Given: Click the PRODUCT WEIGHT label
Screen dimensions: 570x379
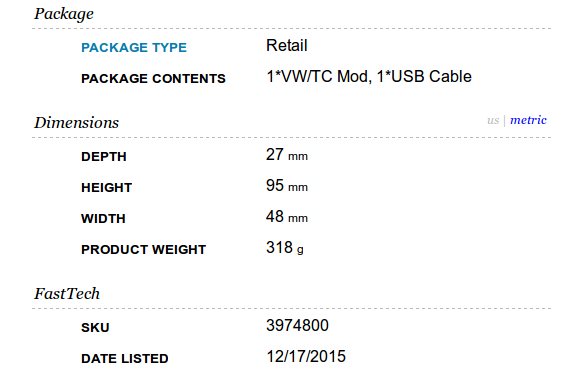Looking at the screenshot, I should tap(144, 250).
